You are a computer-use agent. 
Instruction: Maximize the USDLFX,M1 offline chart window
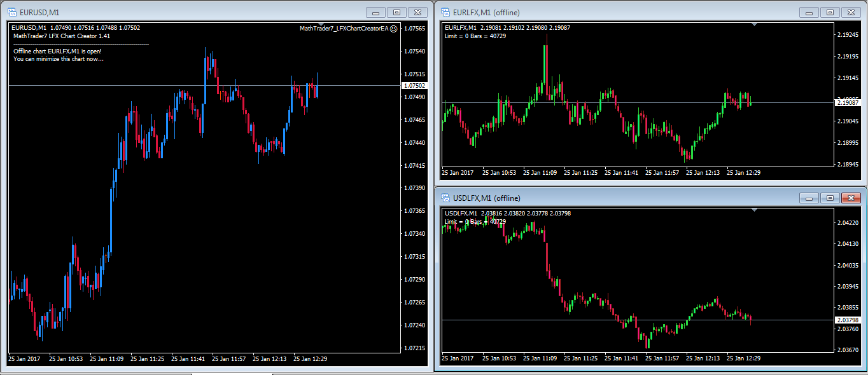(x=830, y=198)
